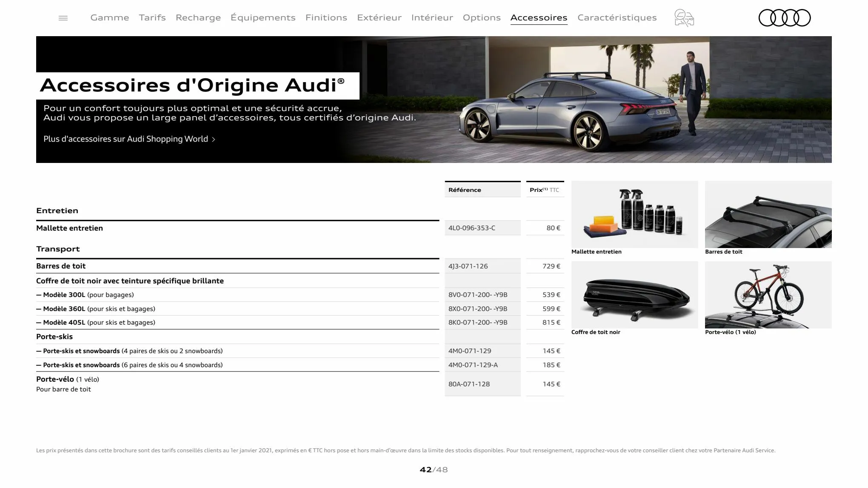The image size is (868, 488).
Task: Click the chat/assistant icon
Action: coord(684,17)
